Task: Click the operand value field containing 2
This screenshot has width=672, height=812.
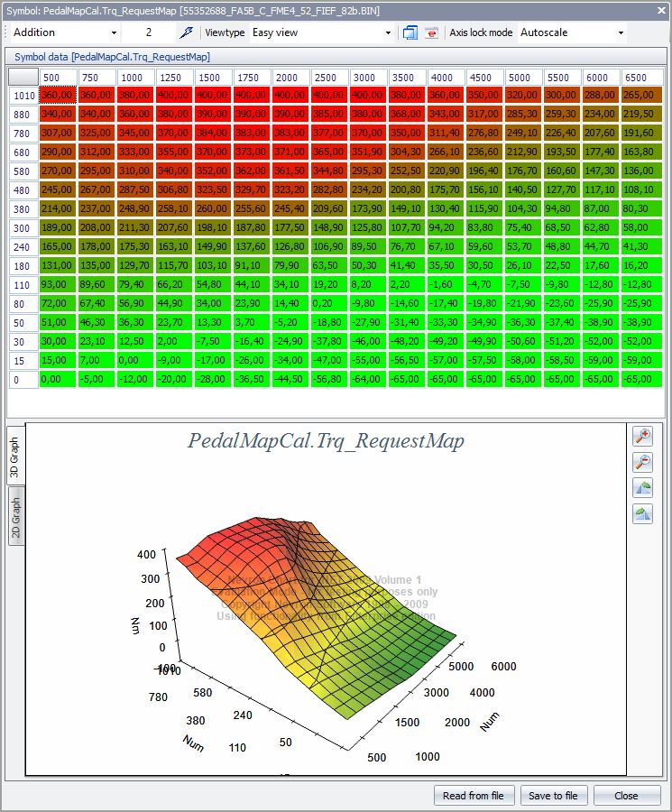Action: click(149, 32)
